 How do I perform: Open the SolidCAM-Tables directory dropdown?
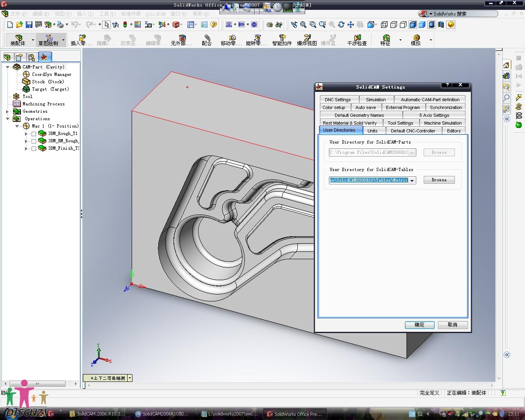point(412,180)
